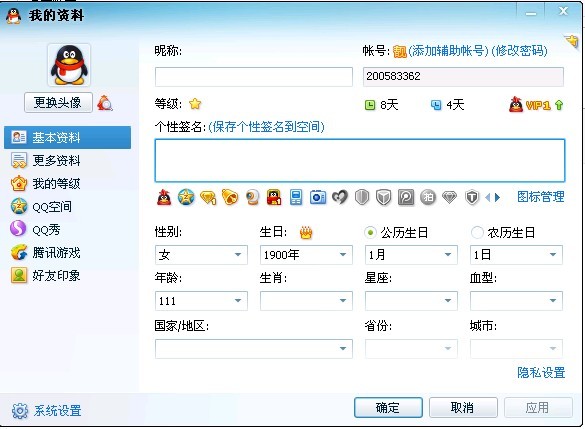Viewport: 585px width, 429px height.
Task: Click 取消 button
Action: (x=463, y=407)
